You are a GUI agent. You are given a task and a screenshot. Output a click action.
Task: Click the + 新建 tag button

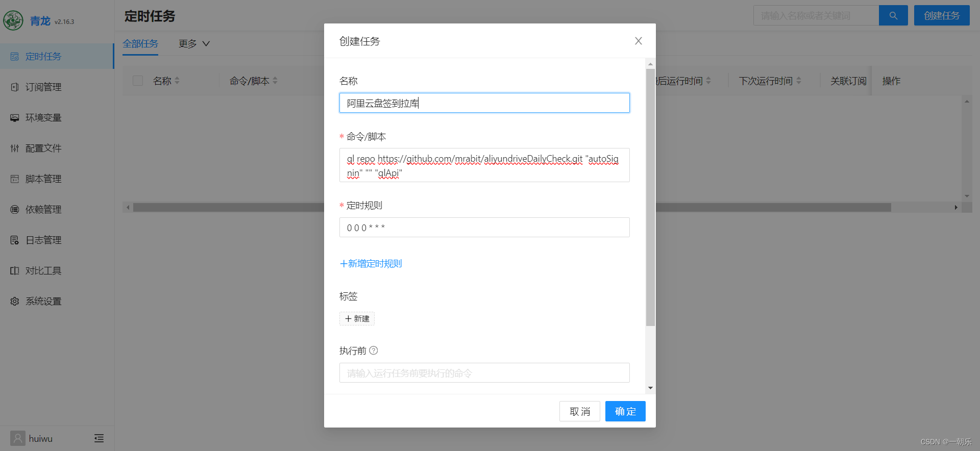pyautogui.click(x=357, y=319)
